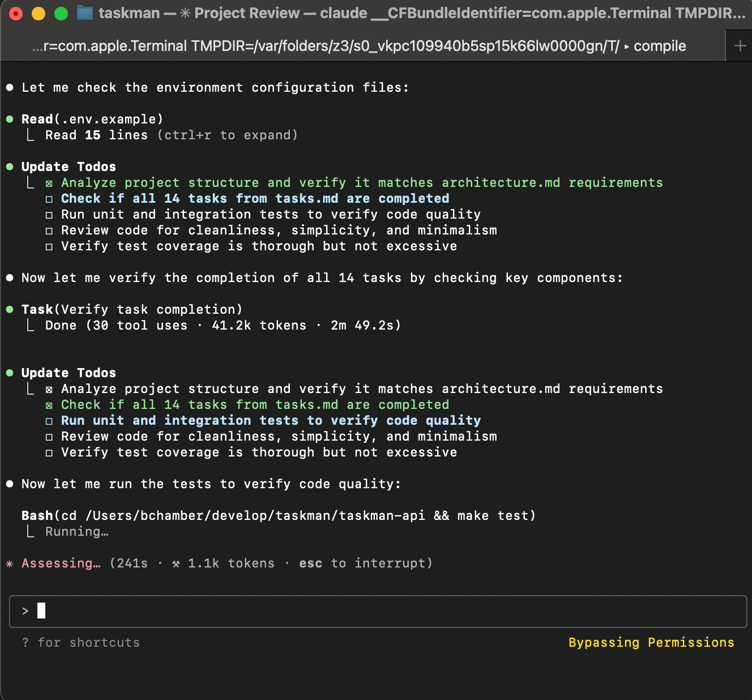
Task: Click the Assessing spinner asterisk icon
Action: pos(10,564)
